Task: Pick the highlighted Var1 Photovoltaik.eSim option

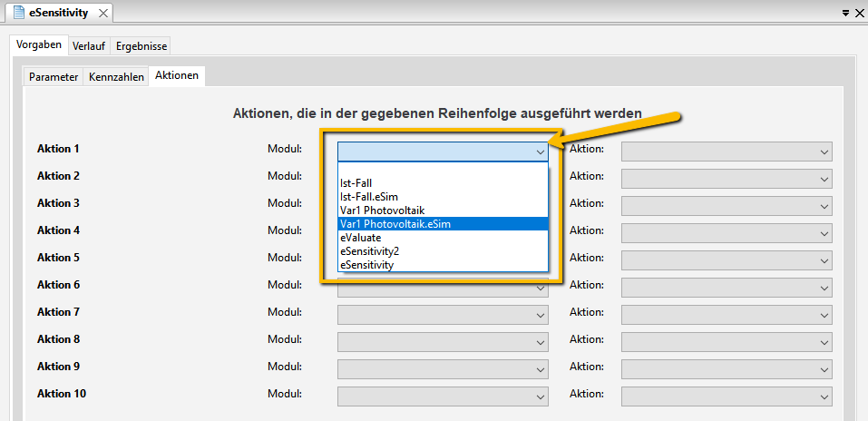Action: (x=443, y=223)
